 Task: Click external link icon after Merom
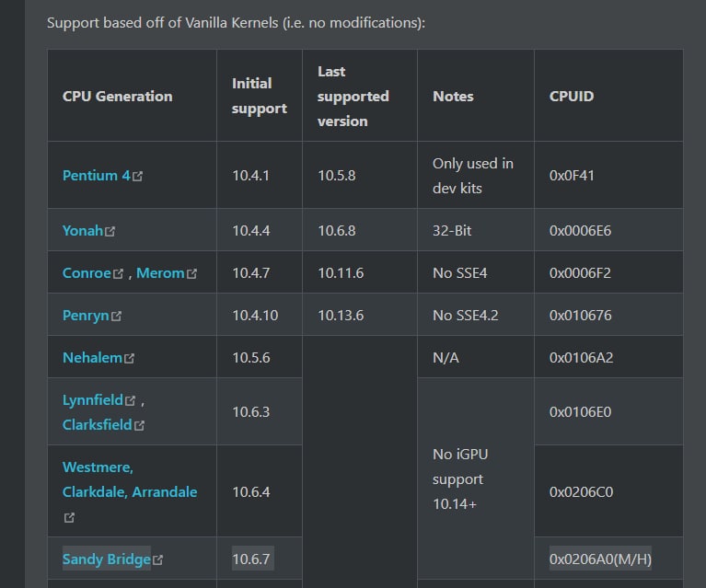(192, 274)
